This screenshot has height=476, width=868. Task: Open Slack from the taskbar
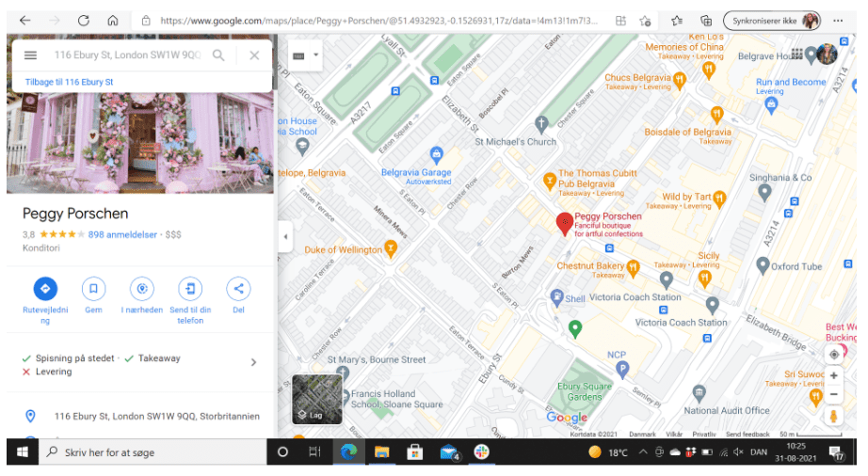[x=482, y=452]
